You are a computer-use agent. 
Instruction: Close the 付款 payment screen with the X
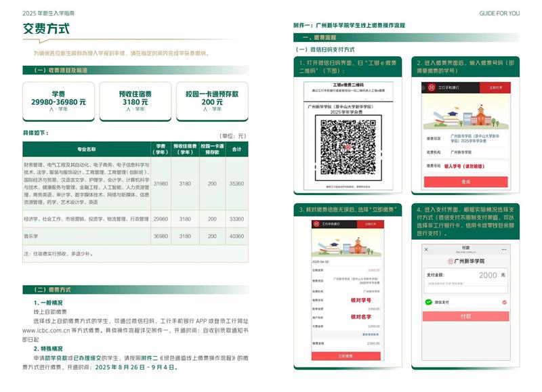[426, 249]
